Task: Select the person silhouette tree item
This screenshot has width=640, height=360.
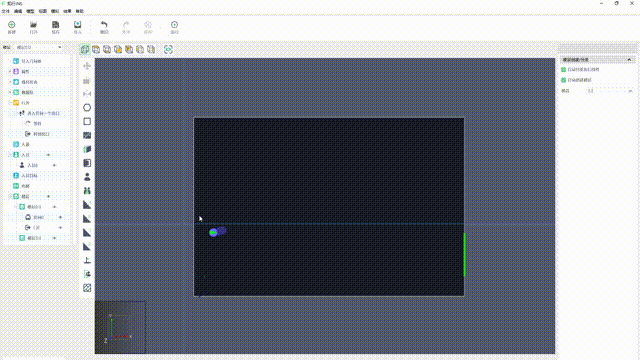Action: 38,165
